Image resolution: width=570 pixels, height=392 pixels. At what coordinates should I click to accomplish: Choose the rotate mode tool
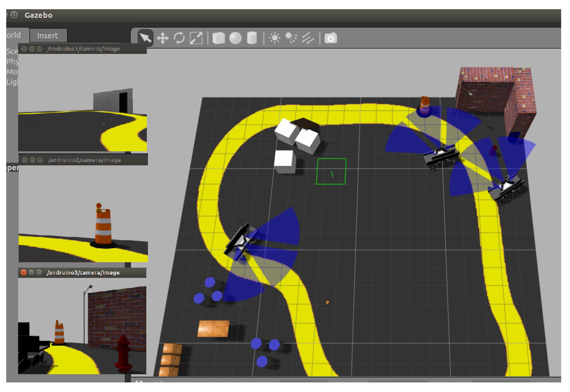[x=179, y=38]
